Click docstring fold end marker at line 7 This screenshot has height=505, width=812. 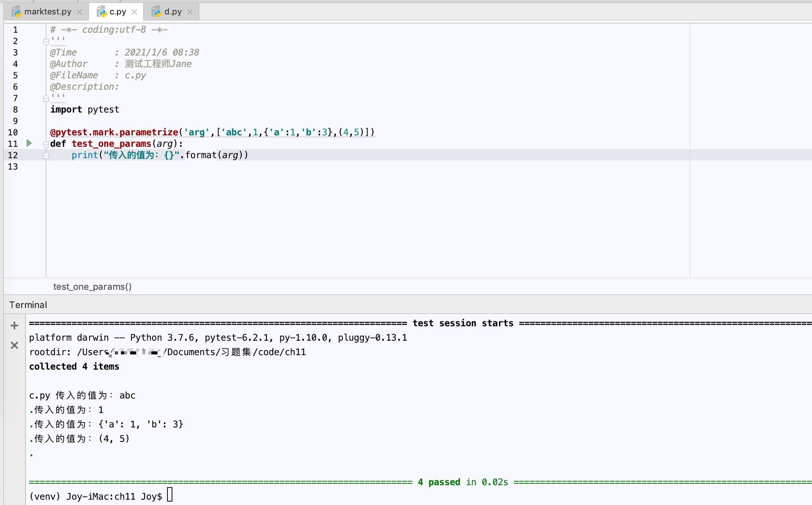(x=46, y=98)
